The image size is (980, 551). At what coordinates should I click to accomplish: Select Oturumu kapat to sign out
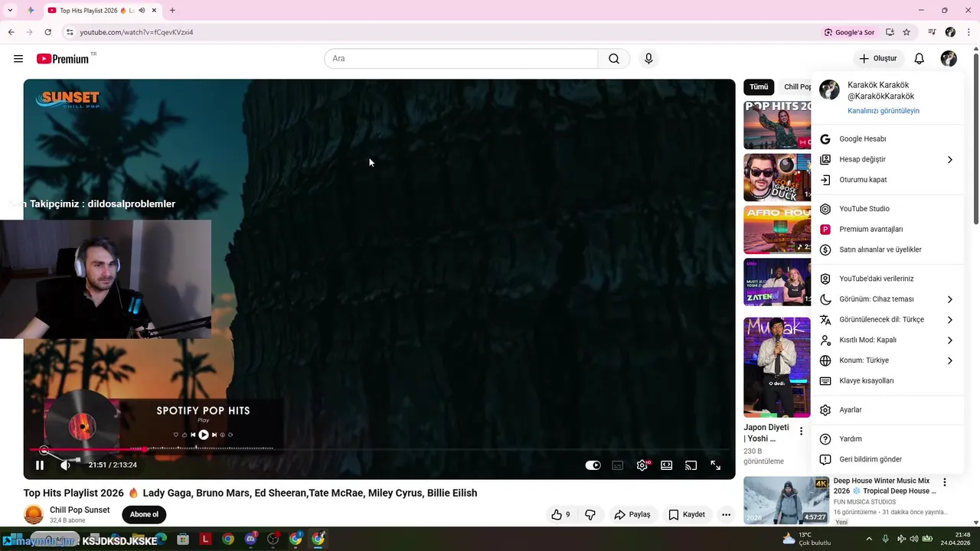(x=887, y=180)
